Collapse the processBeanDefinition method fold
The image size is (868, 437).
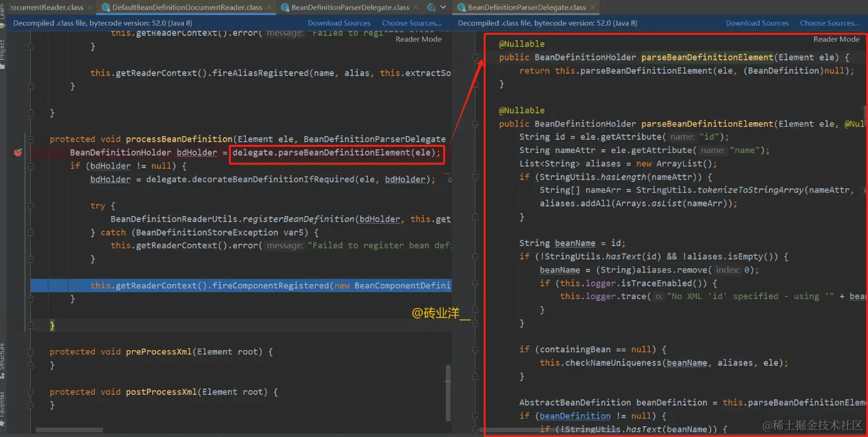click(30, 139)
